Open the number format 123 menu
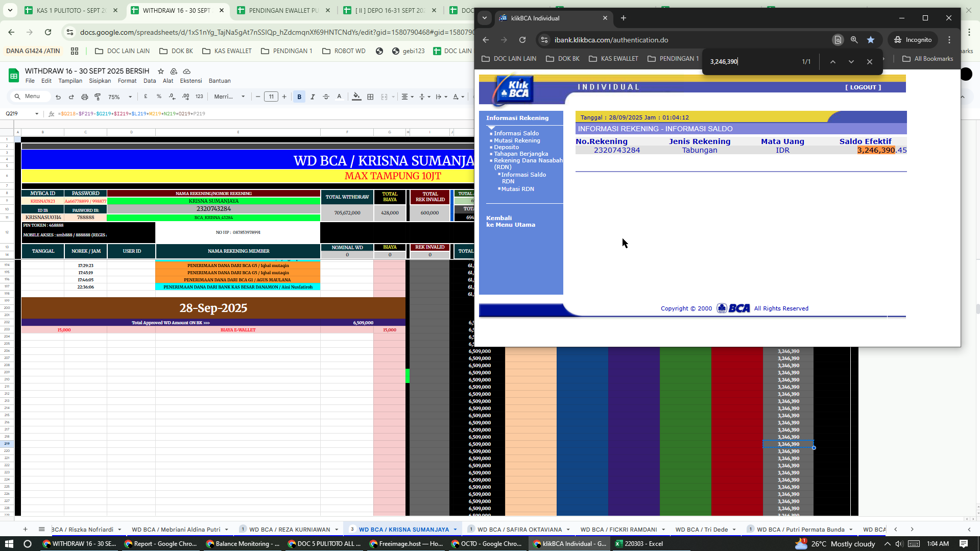The height and width of the screenshot is (551, 980). click(x=199, y=97)
